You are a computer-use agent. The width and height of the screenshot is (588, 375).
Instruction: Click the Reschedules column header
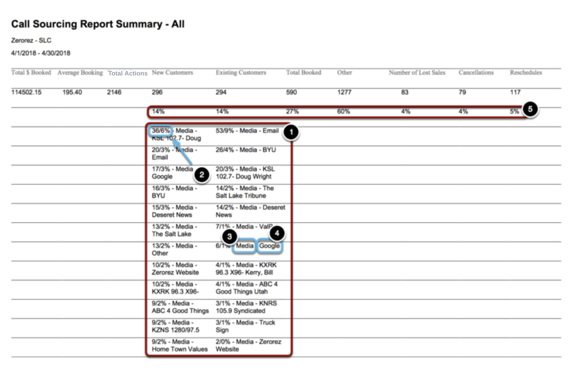click(526, 72)
